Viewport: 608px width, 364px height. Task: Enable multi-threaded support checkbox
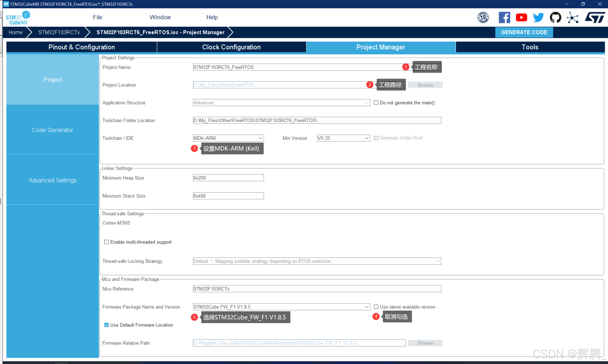(x=106, y=242)
